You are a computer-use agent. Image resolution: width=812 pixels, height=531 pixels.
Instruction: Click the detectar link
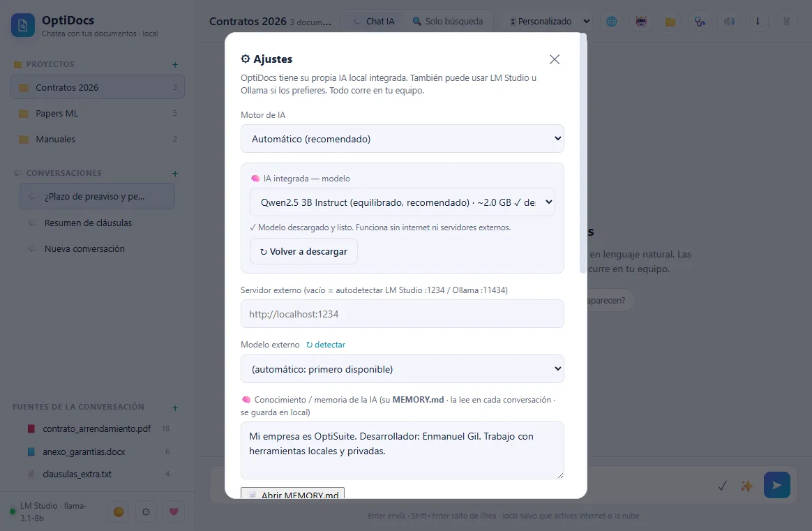(326, 345)
